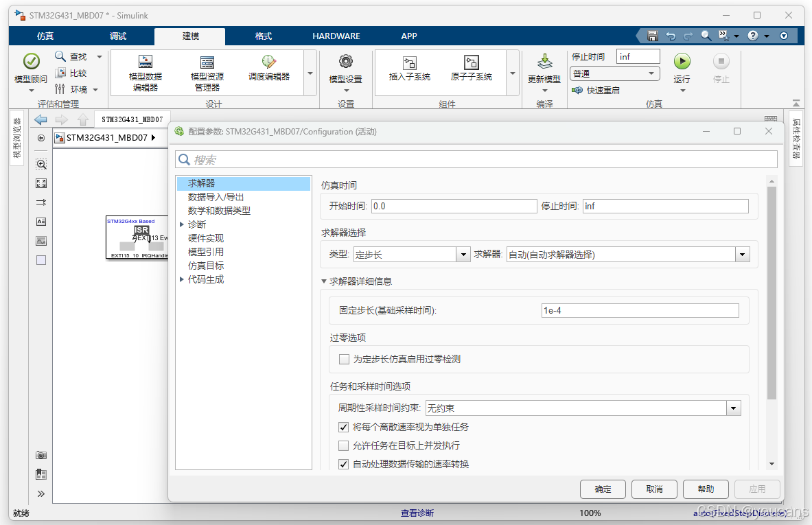Click the 应用 button
This screenshot has width=812, height=525.
(757, 489)
